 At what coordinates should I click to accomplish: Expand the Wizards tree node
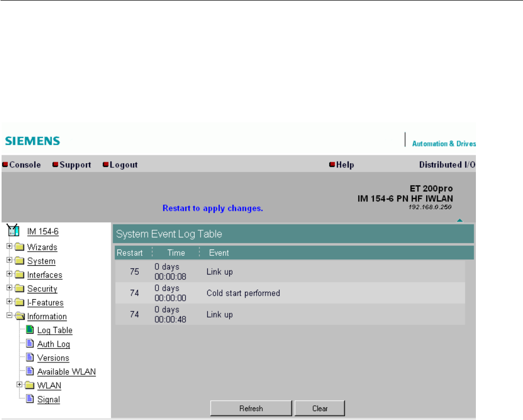tap(9, 246)
